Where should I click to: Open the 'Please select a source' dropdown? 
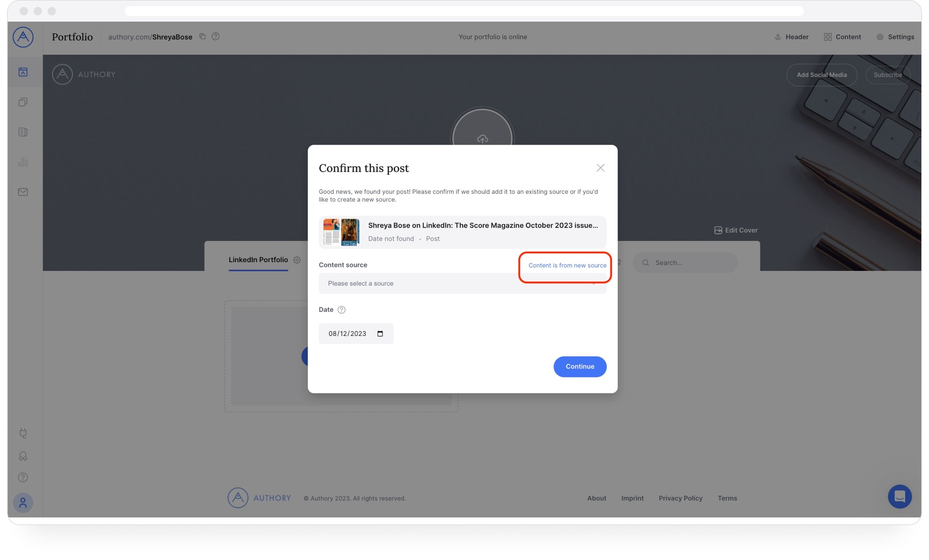click(462, 283)
